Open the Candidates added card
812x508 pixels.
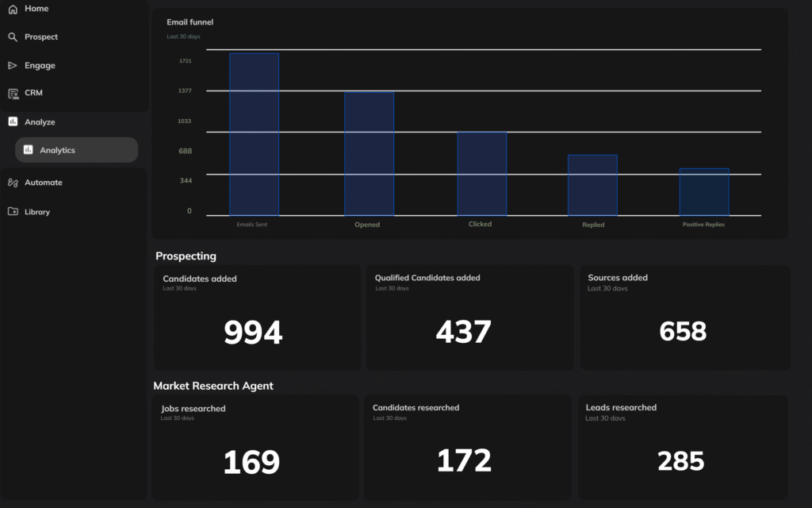pos(256,317)
